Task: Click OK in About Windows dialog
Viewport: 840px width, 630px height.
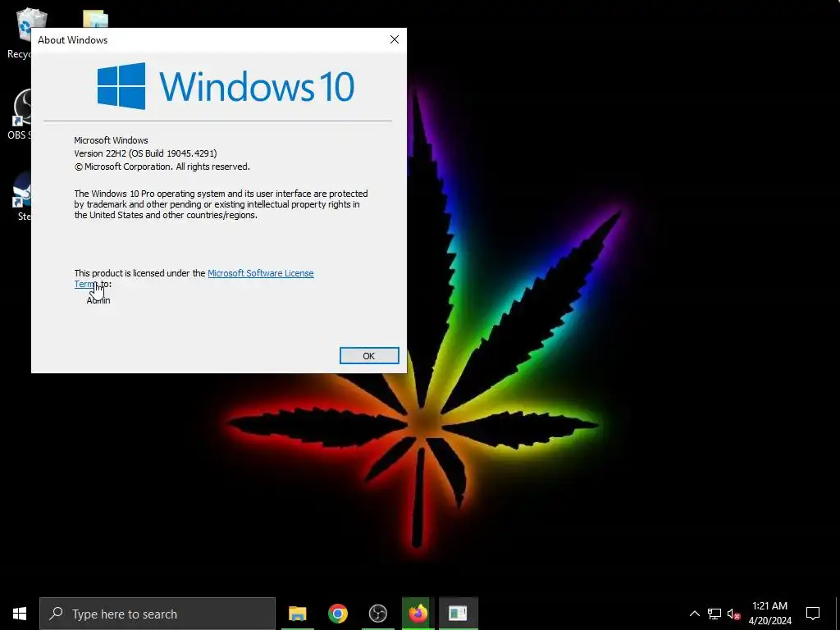Action: click(369, 356)
